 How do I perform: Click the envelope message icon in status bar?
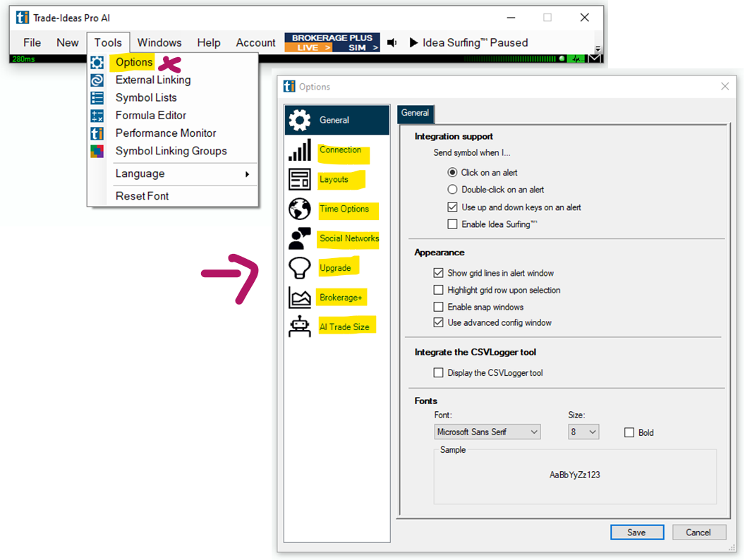[x=595, y=59]
